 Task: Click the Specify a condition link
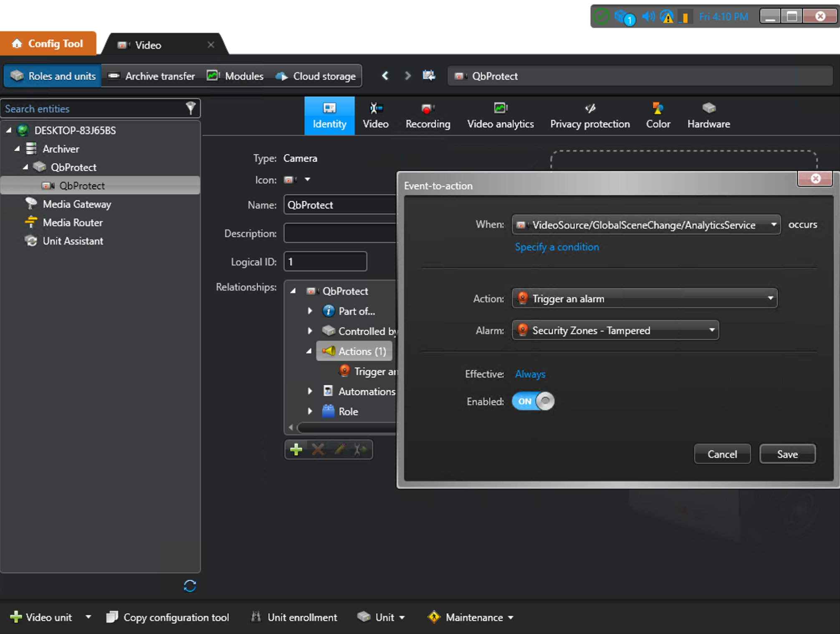click(557, 247)
